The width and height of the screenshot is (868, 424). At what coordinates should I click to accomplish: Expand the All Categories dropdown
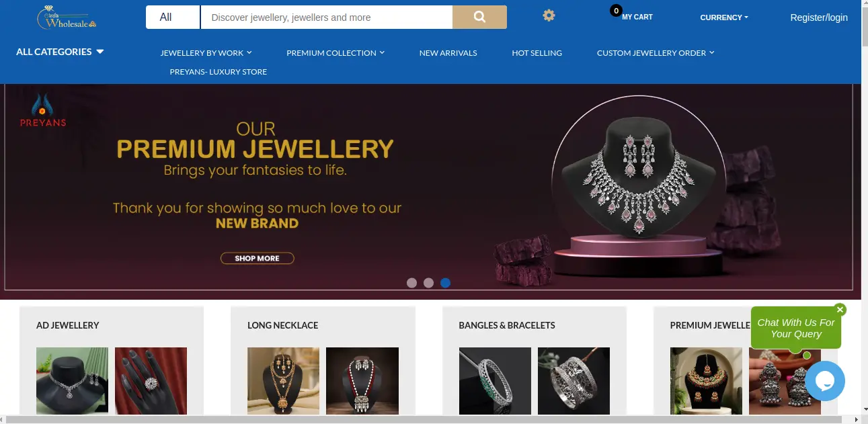60,52
